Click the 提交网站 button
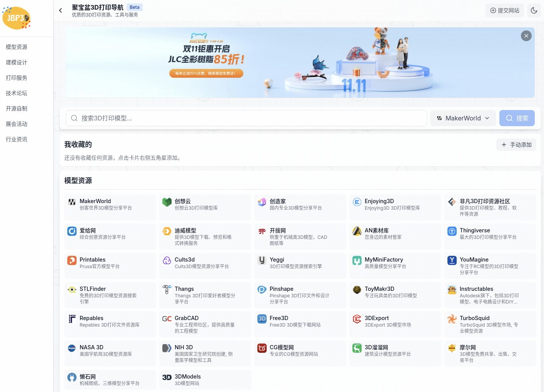 coord(505,10)
